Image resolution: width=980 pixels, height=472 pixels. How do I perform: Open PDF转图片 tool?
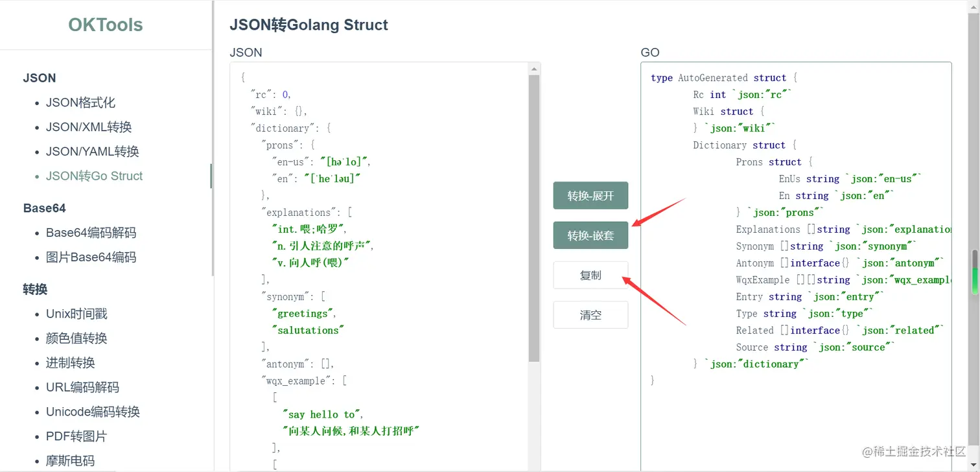(76, 436)
